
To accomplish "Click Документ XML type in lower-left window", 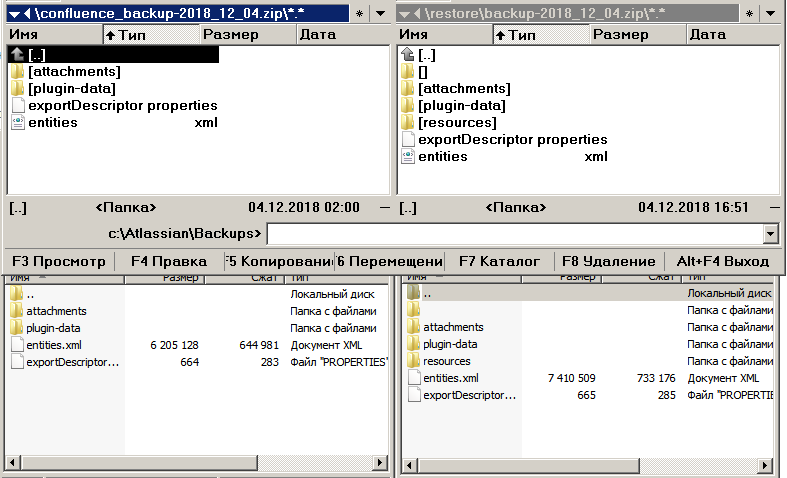I will coord(326,345).
